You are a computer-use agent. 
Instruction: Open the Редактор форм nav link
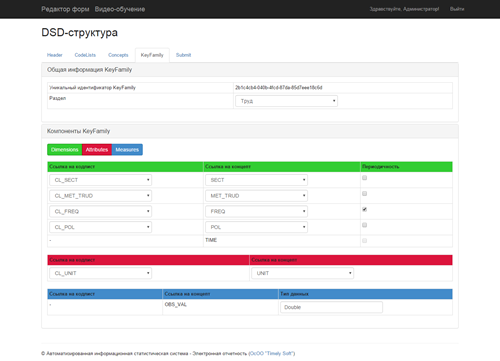65,9
